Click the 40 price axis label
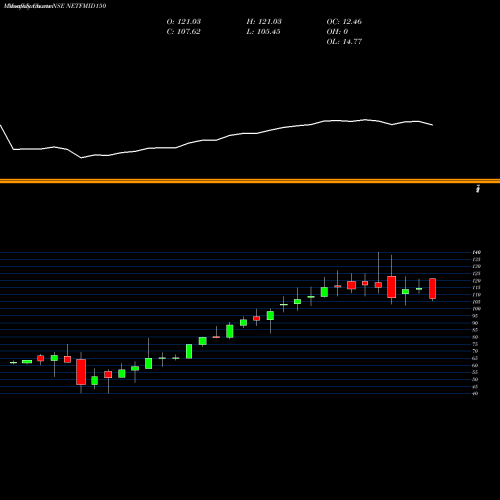This screenshot has width=500, height=500. [x=475, y=394]
